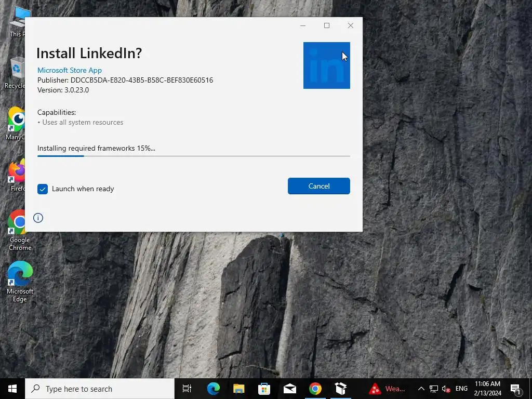Screen dimensions: 532x399
Task: Show hidden system tray icons
Action: coord(421,389)
